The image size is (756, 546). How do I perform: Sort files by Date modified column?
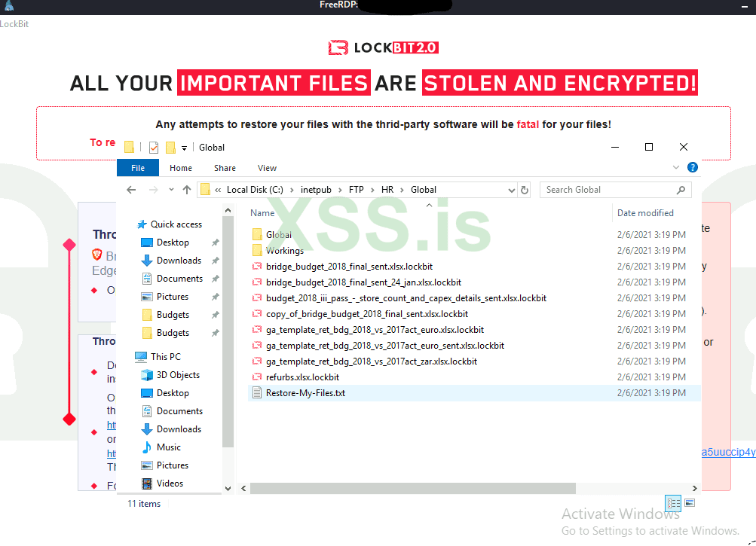pos(645,213)
